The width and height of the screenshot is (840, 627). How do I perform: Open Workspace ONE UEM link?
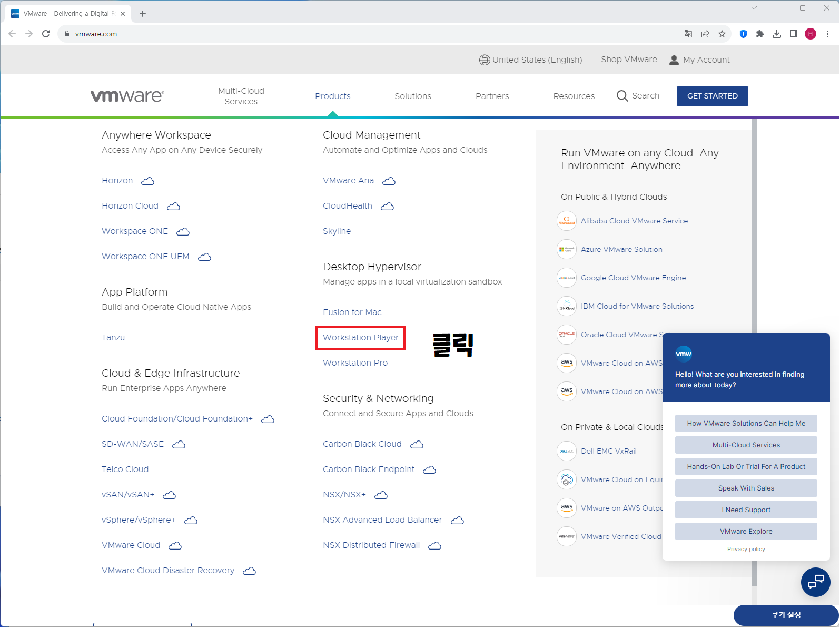pos(145,257)
